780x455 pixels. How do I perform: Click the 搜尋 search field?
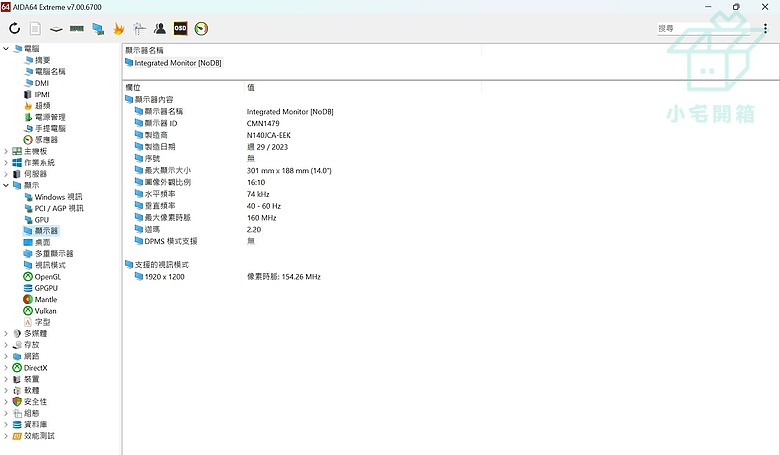pyautogui.click(x=703, y=28)
